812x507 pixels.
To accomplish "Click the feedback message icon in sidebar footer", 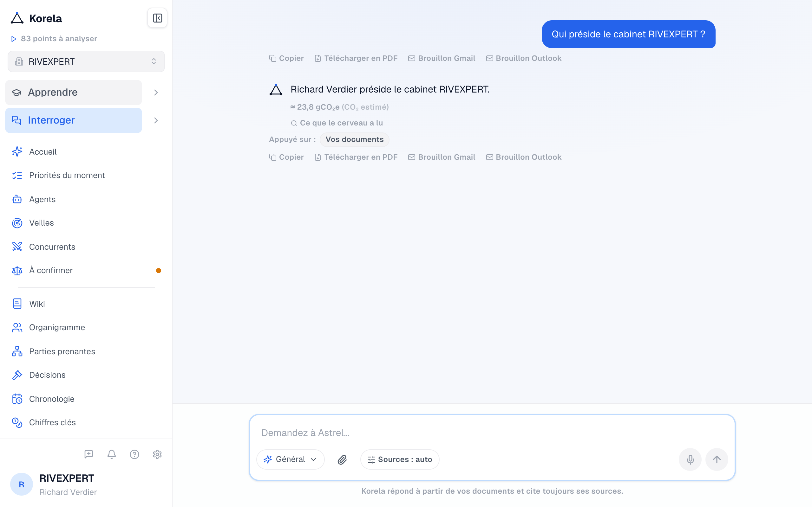I will tap(88, 454).
